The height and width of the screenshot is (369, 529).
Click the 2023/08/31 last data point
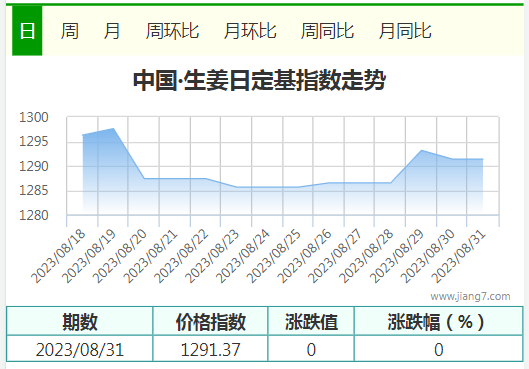click(x=482, y=159)
